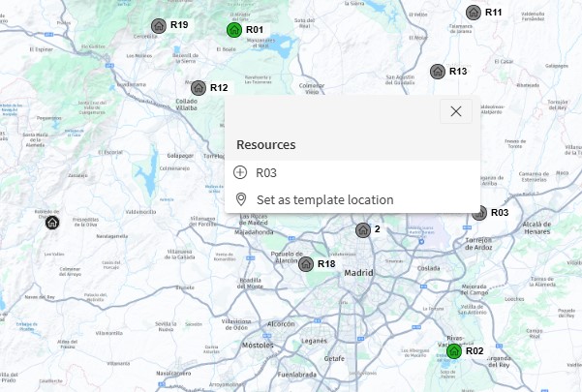This screenshot has height=392, width=582.
Task: Click the R12 marker label
Action: [219, 87]
